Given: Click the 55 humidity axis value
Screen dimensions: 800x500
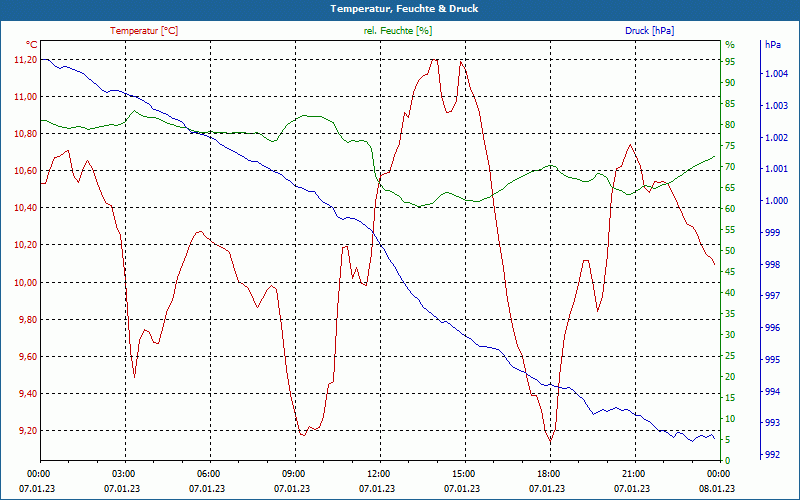Looking at the screenshot, I should pos(730,230).
